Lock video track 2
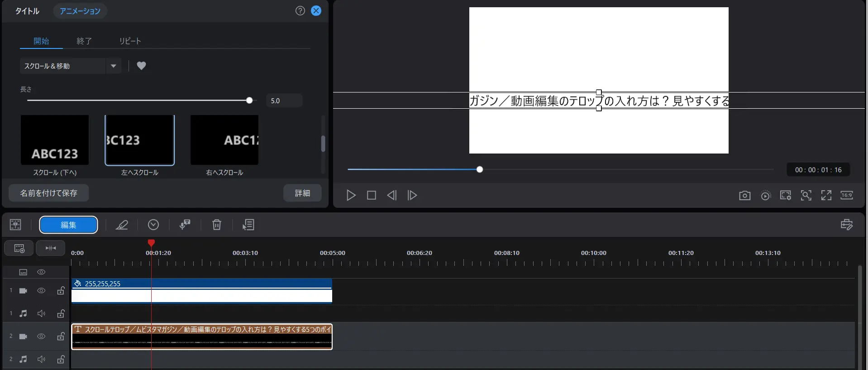The width and height of the screenshot is (868, 370). pos(61,336)
